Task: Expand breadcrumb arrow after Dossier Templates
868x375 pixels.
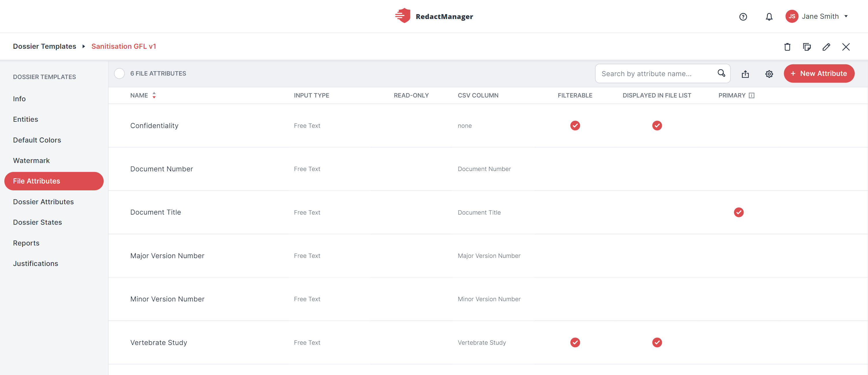Action: coord(83,46)
